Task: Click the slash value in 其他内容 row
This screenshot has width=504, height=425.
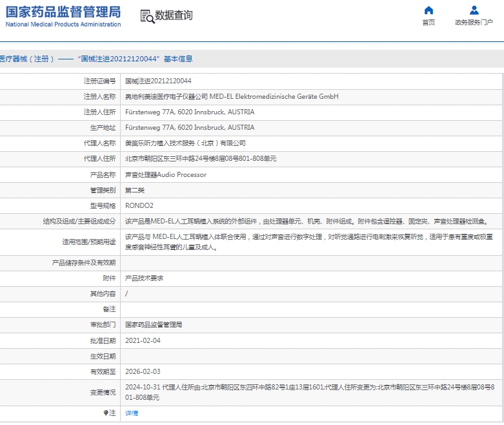Action: pos(126,294)
